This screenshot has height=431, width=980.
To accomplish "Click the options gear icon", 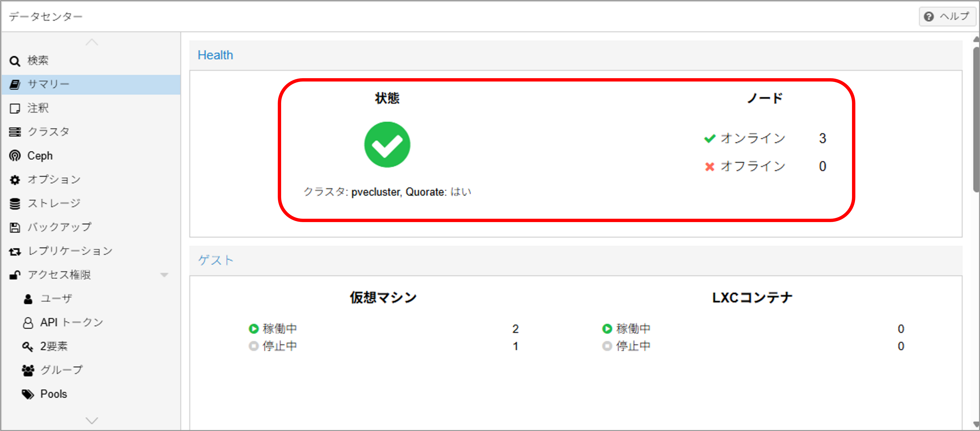I will [x=14, y=180].
